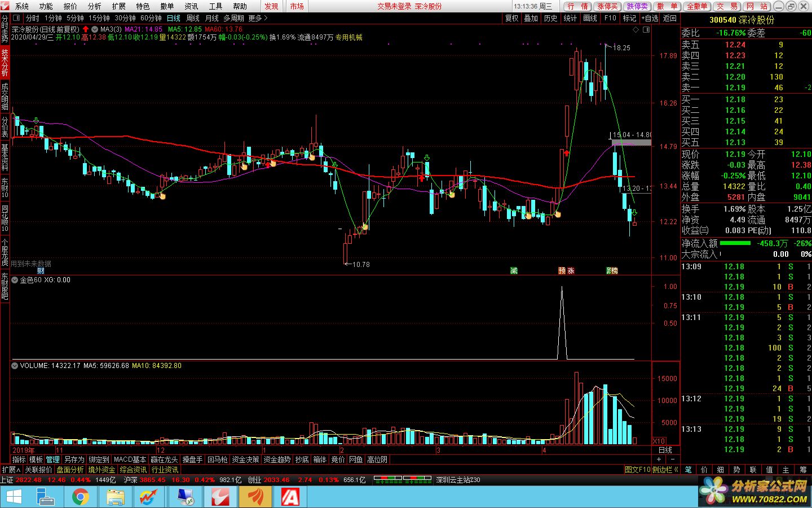Open the 分析 menu

95,6
